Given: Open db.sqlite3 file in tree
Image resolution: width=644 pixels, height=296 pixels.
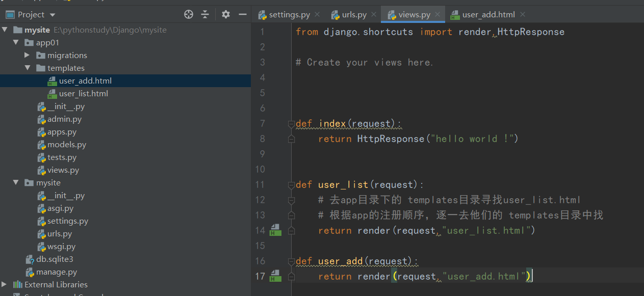Looking at the screenshot, I should click(55, 259).
